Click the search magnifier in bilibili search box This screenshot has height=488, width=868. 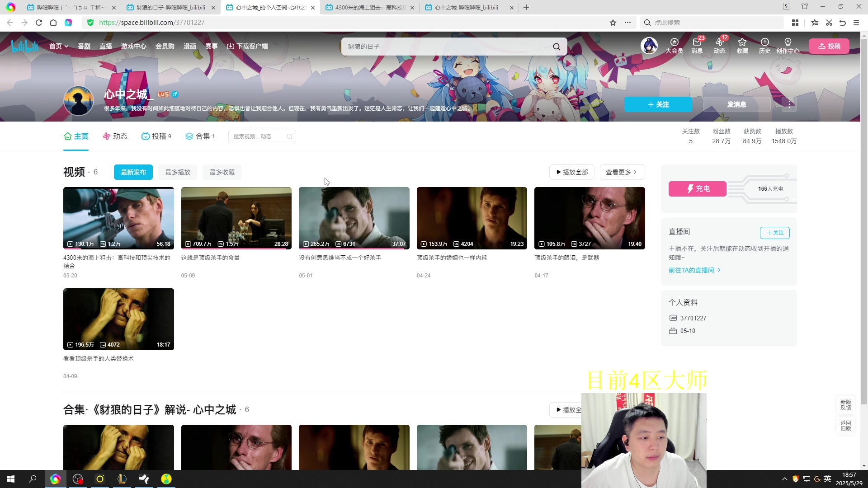pyautogui.click(x=557, y=47)
